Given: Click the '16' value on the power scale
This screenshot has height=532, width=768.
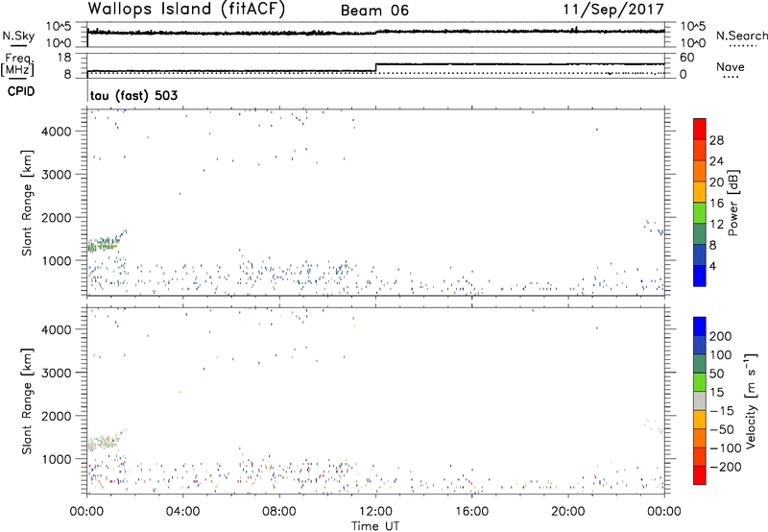Looking at the screenshot, I should (716, 204).
